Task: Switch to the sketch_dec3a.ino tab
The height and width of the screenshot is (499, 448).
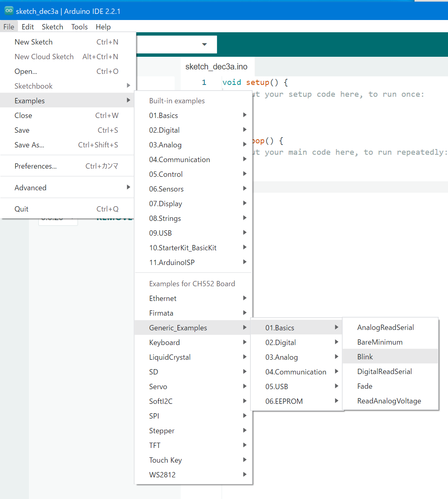Action: tap(216, 67)
